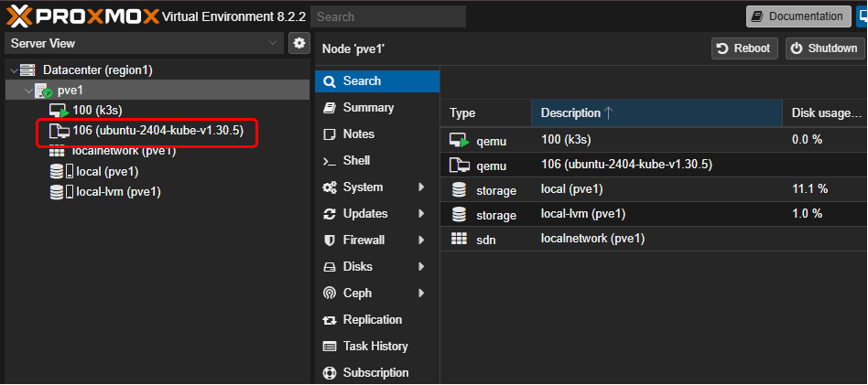Image resolution: width=868 pixels, height=385 pixels.
Task: Click storage icon in local-lvm table row
Action: coord(459,214)
